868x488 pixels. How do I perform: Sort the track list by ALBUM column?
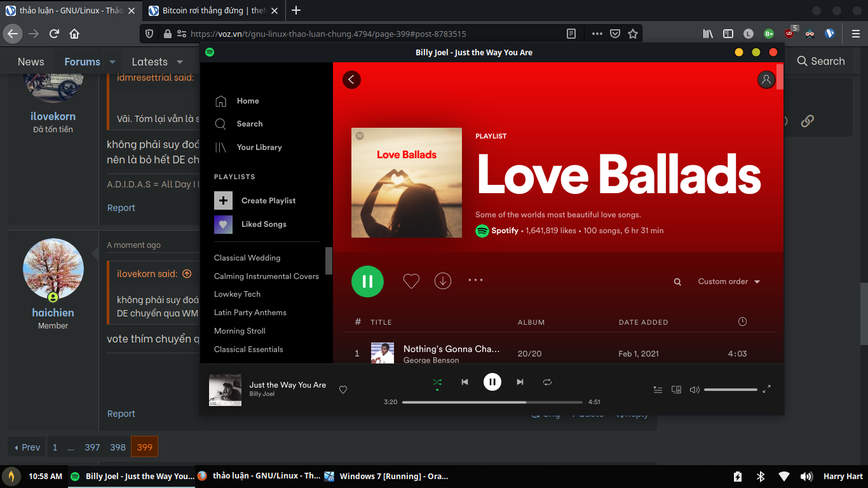coord(531,322)
